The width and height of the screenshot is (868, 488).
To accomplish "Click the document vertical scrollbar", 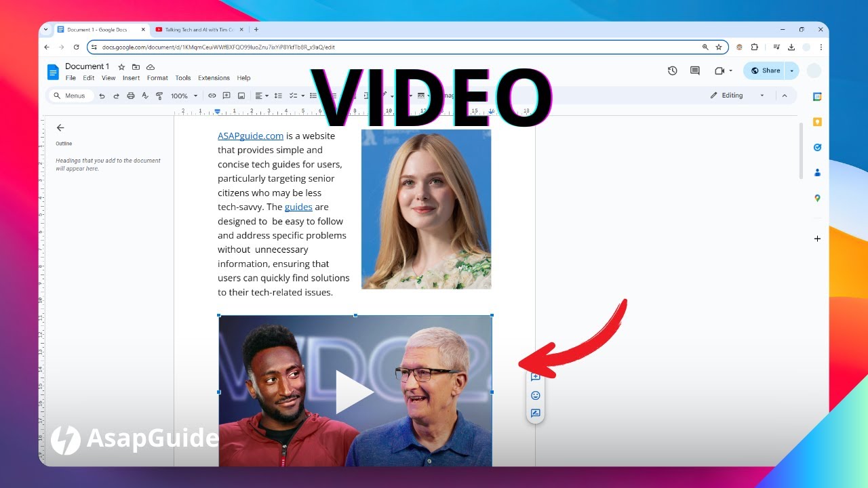I will point(801,150).
